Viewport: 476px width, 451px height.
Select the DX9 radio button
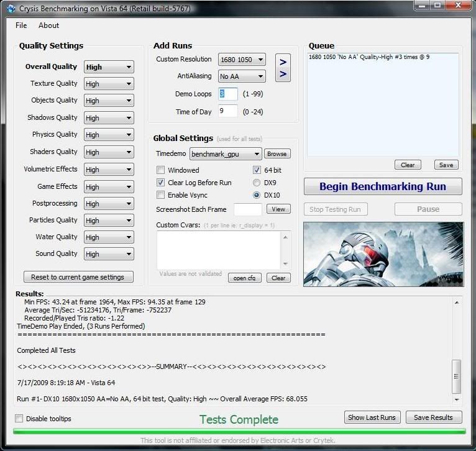(x=257, y=183)
